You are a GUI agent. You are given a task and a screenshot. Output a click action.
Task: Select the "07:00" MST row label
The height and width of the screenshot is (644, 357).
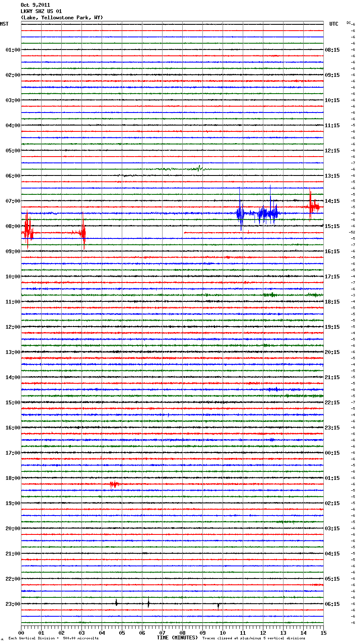pyautogui.click(x=13, y=201)
